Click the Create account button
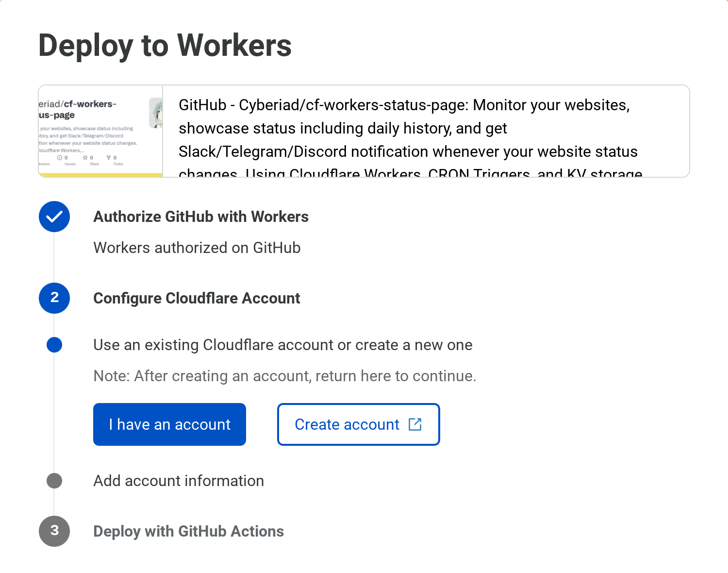728x573 pixels. [x=359, y=424]
